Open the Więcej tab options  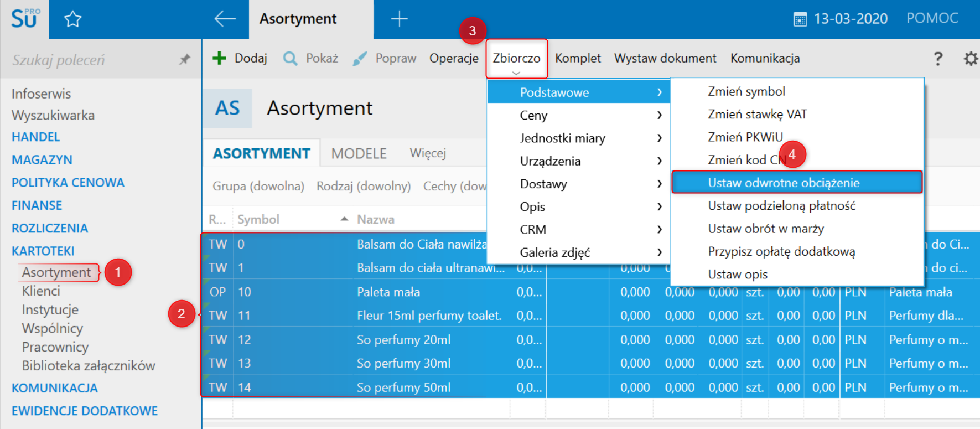pos(428,153)
